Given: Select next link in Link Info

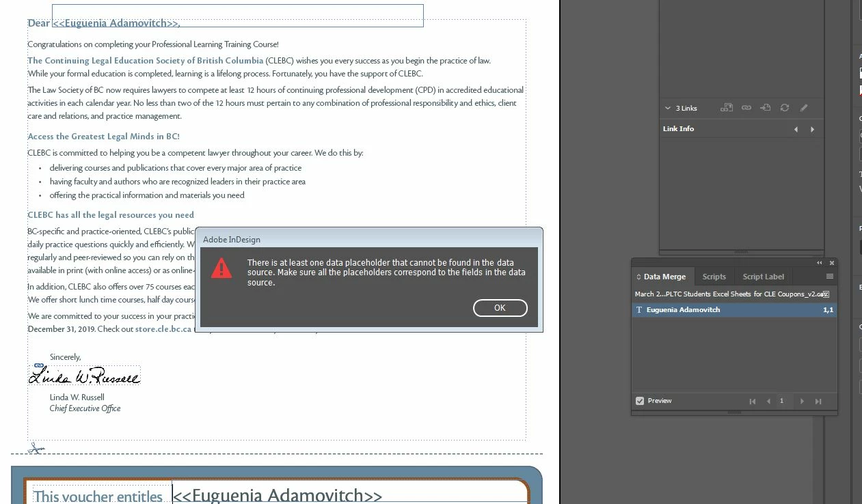Looking at the screenshot, I should (x=812, y=129).
